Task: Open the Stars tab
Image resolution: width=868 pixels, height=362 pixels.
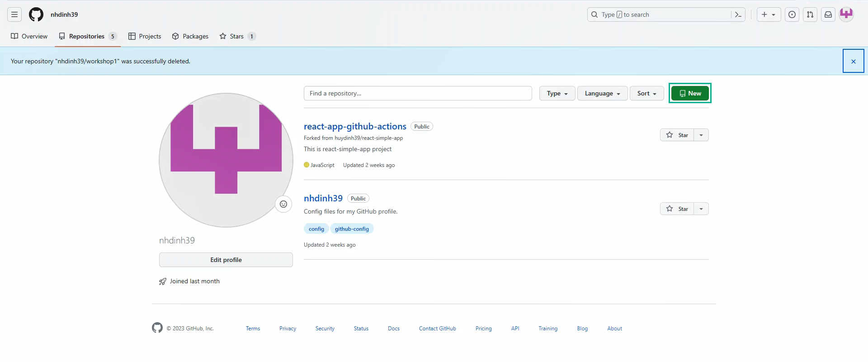Action: pos(237,36)
